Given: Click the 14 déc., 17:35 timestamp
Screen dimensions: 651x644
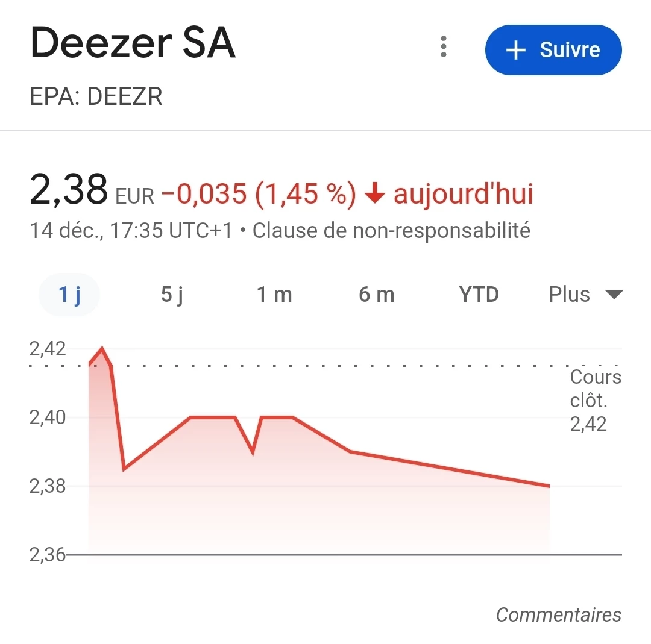Looking at the screenshot, I should (131, 230).
